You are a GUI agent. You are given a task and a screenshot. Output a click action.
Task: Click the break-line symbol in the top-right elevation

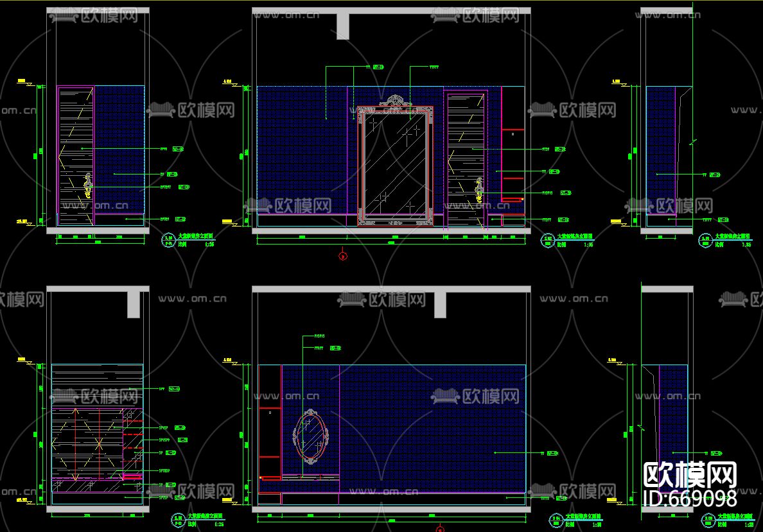693,142
